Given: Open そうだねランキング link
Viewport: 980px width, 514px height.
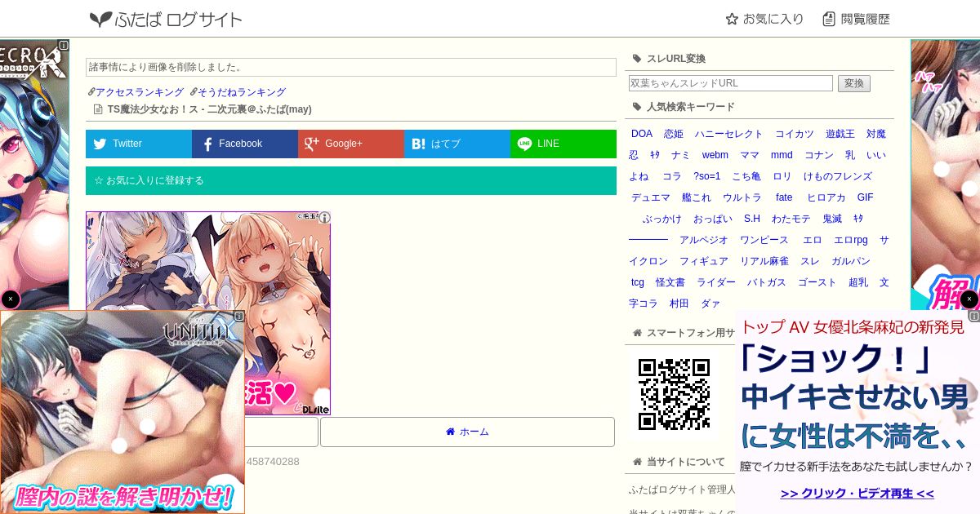Looking at the screenshot, I should pyautogui.click(x=242, y=92).
